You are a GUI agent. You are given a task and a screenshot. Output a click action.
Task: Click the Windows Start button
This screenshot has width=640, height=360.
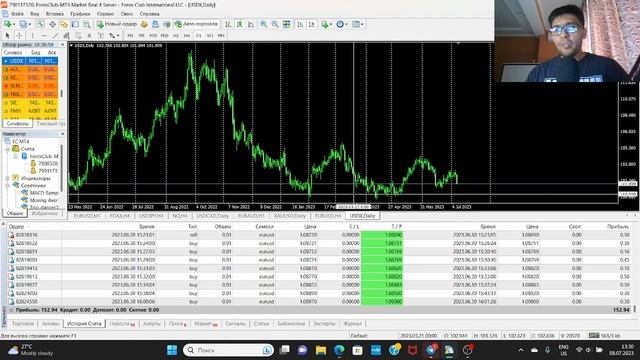click(x=172, y=350)
